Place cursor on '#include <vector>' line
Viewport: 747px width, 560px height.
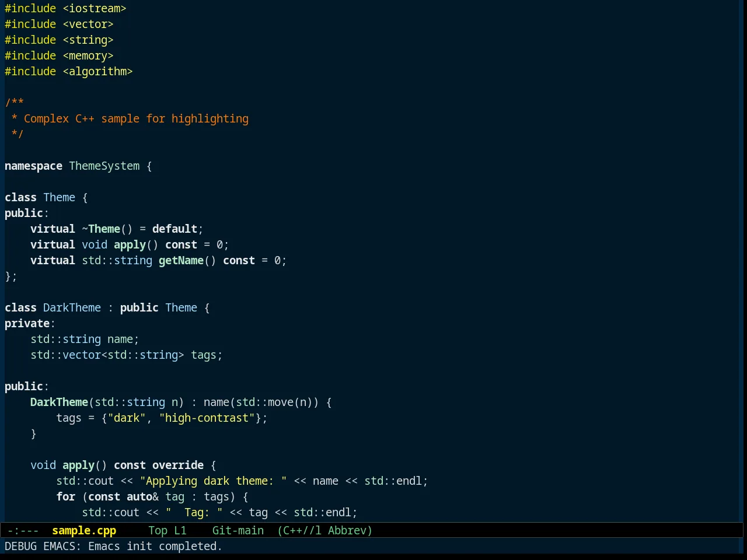coord(59,24)
